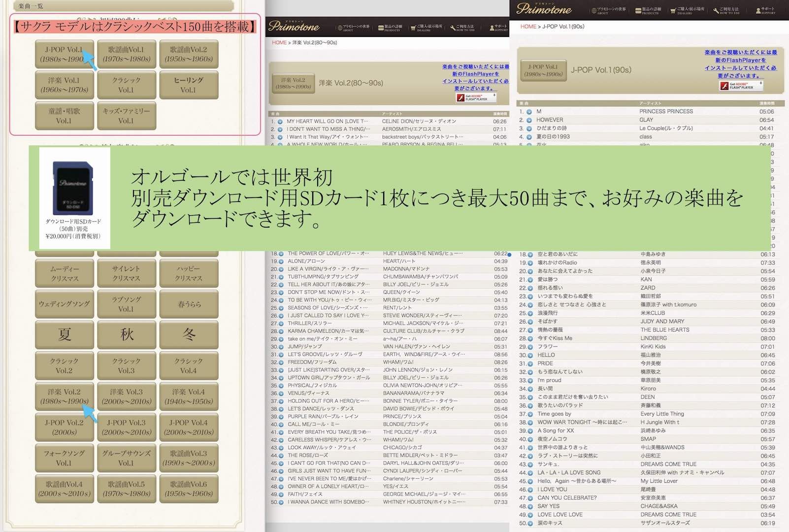Screen dimensions: 789x532
Task: Open HOW TO USE menu in 洋楽 Vol.2 header
Action: coord(462,28)
